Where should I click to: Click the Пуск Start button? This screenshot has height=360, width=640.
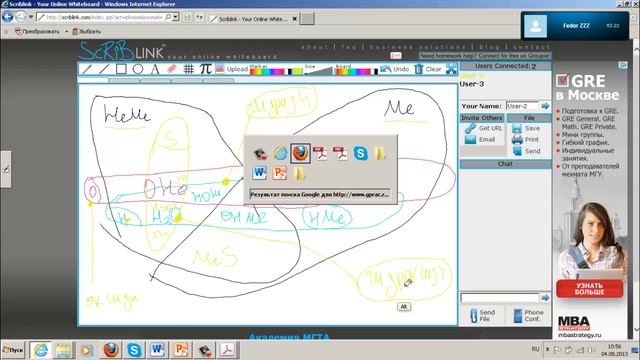[13, 350]
